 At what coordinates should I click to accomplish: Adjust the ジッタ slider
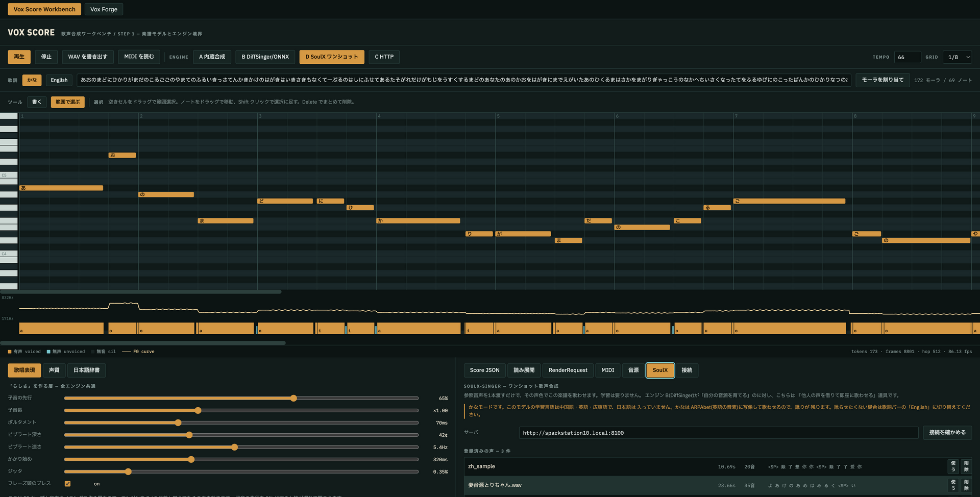pyautogui.click(x=241, y=471)
